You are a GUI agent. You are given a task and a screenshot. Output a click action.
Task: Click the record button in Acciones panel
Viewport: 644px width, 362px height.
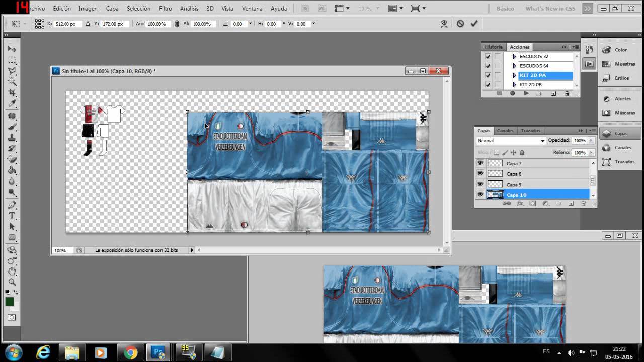click(x=513, y=93)
